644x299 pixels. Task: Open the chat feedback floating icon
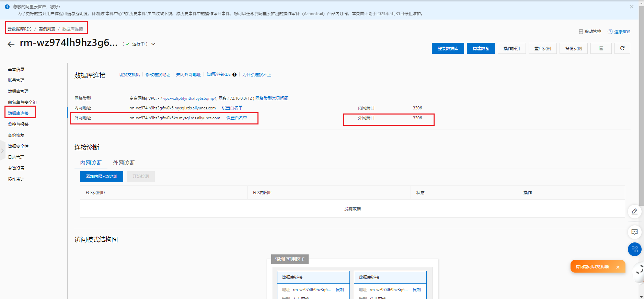[x=634, y=232]
